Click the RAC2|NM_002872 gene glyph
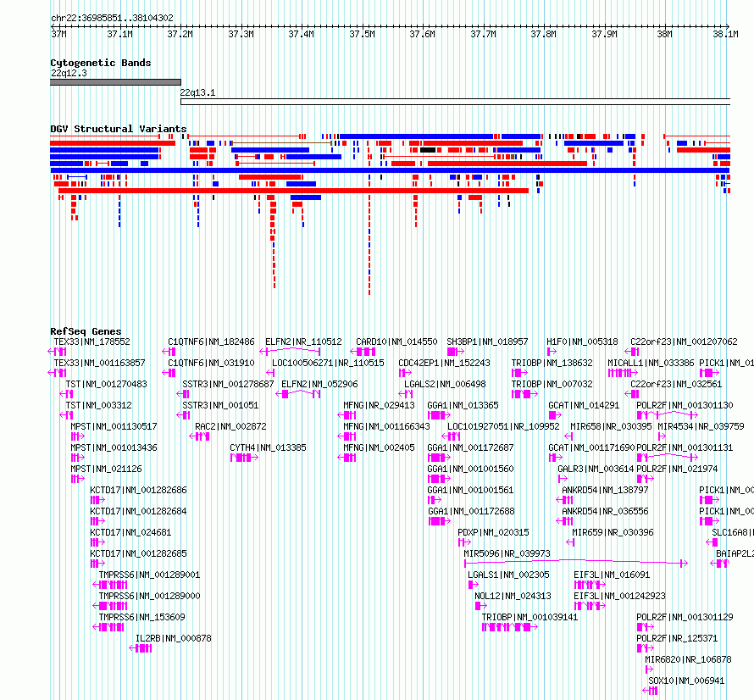754x700 pixels. (199, 436)
